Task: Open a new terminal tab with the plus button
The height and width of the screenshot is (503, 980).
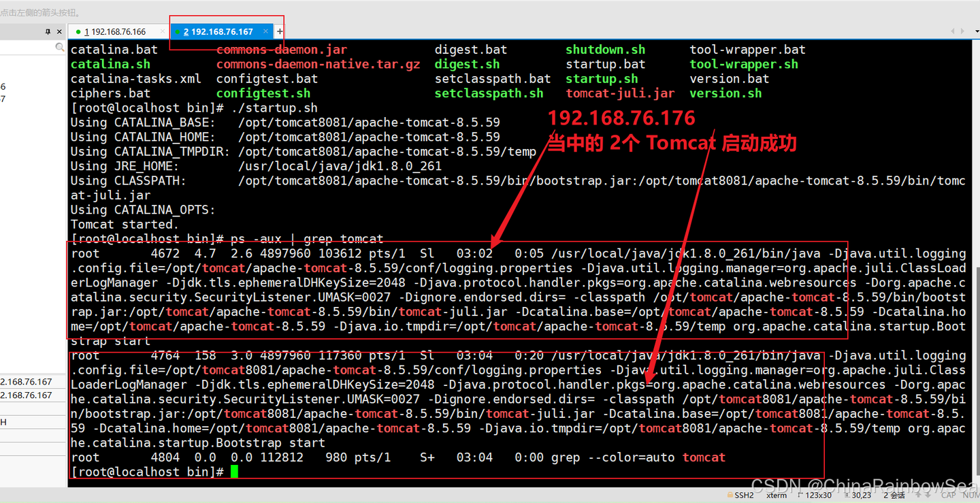Action: click(x=280, y=31)
